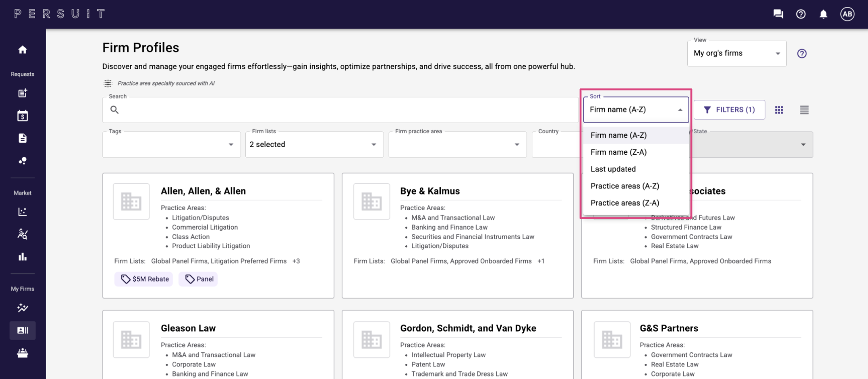Click the PERSUIT logo
The image size is (868, 379).
point(59,14)
